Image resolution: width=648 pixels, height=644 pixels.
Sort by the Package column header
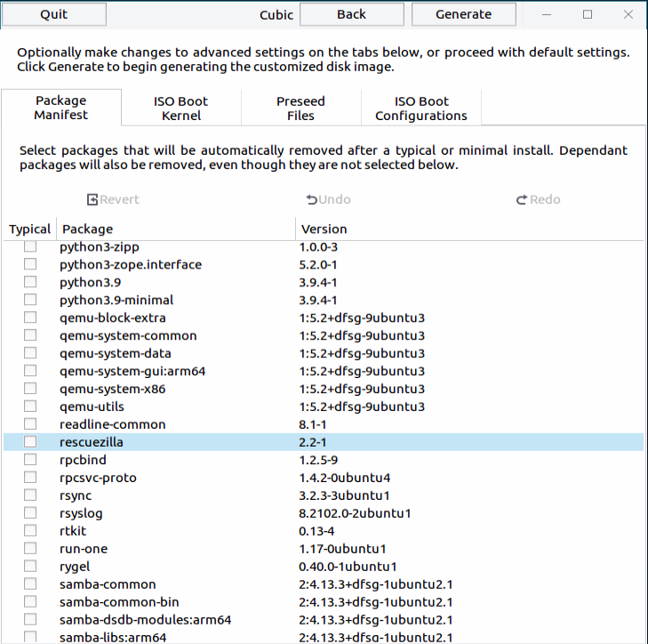click(x=176, y=229)
